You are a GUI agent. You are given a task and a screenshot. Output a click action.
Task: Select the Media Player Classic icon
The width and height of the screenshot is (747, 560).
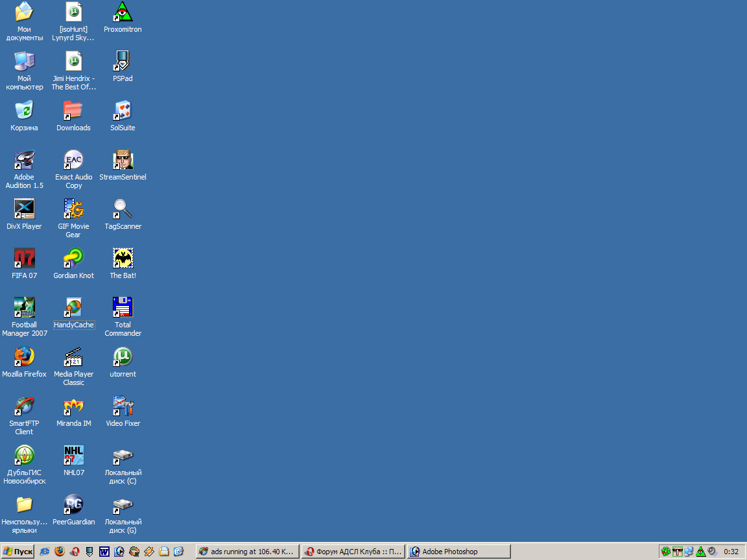[x=73, y=357]
